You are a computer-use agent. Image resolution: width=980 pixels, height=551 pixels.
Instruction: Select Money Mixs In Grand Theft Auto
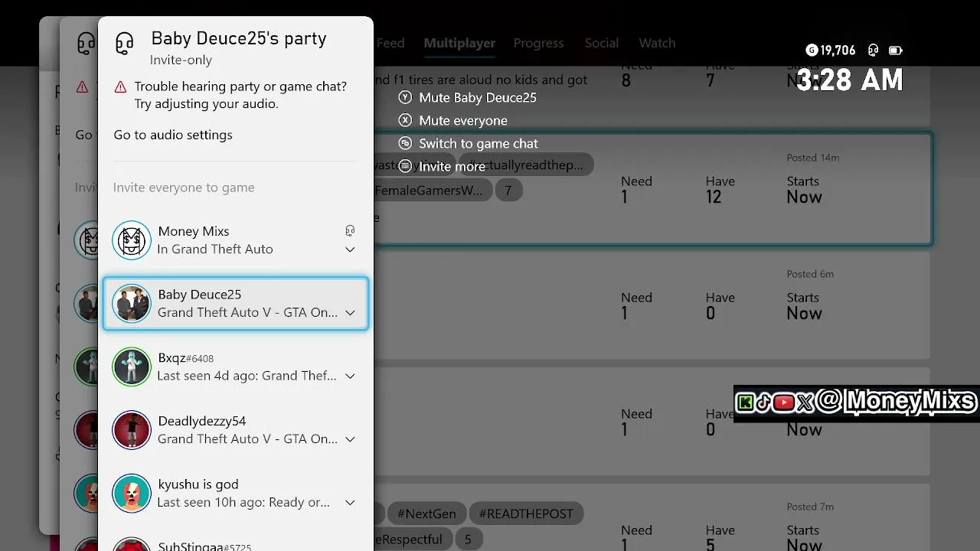click(235, 240)
